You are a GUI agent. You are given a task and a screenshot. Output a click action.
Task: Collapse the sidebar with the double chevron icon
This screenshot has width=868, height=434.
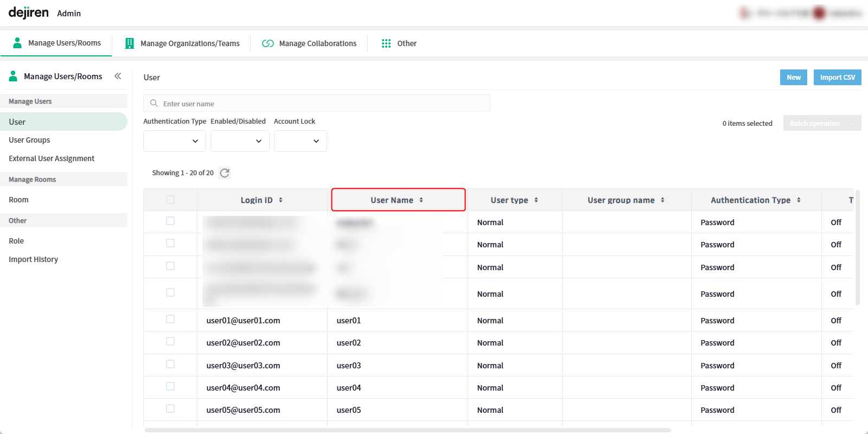pos(118,76)
